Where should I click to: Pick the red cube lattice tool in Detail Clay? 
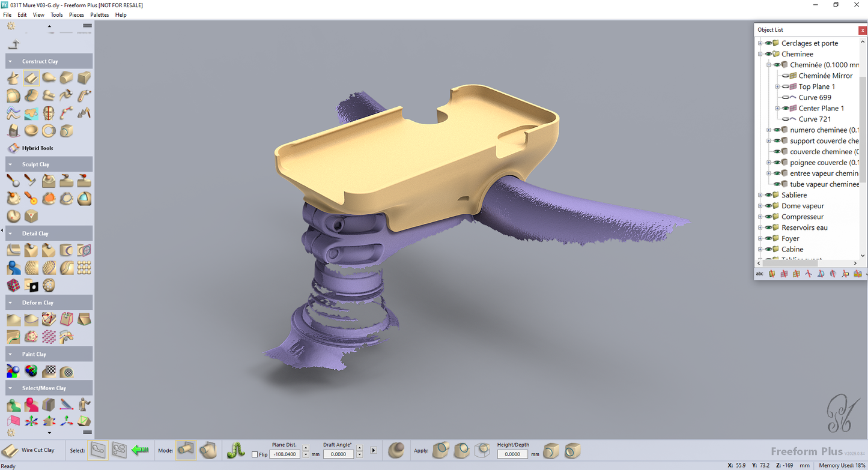[x=13, y=285]
